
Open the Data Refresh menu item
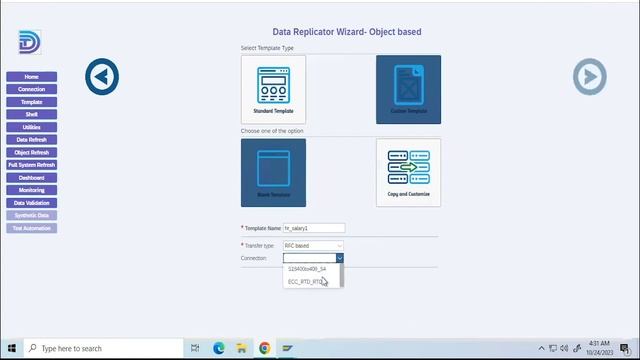point(31,140)
